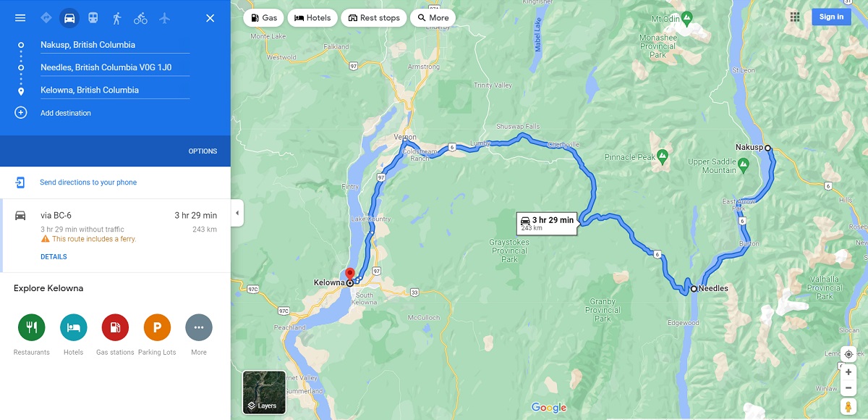
Task: Select the Driving travel mode icon
Action: (69, 18)
